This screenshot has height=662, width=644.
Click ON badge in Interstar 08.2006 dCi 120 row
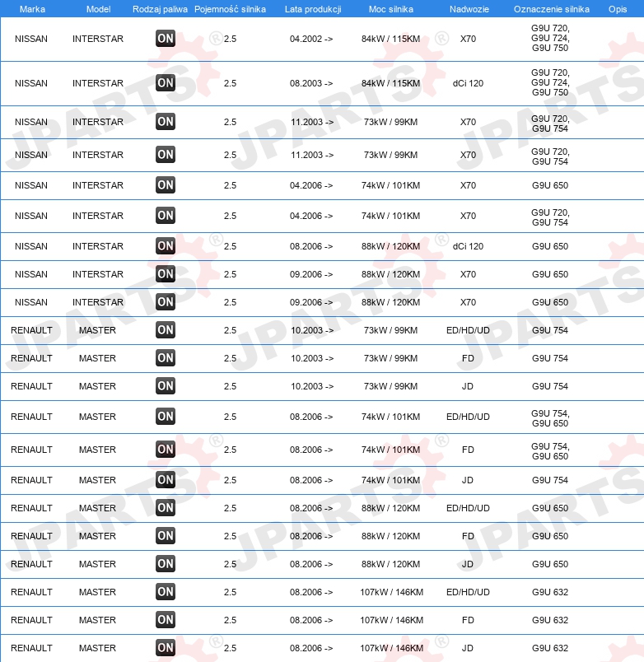pyautogui.click(x=165, y=246)
